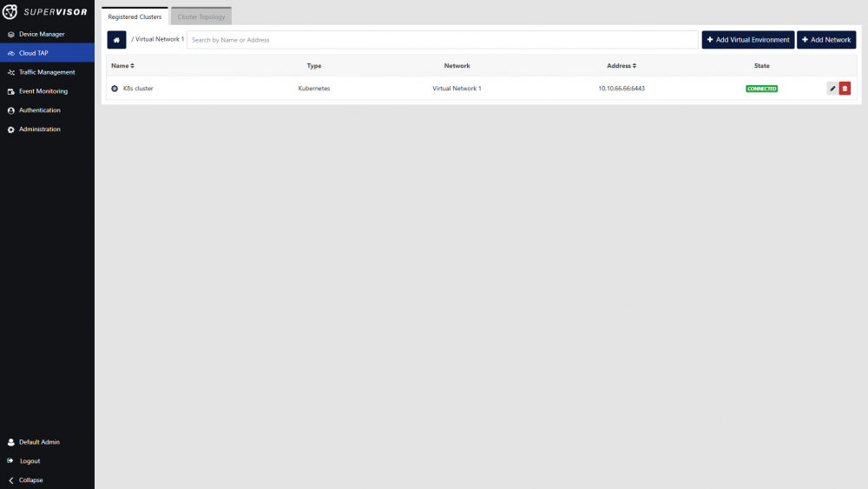The image size is (868, 489).
Task: Edit the K8s cluster with pencil icon
Action: point(832,89)
